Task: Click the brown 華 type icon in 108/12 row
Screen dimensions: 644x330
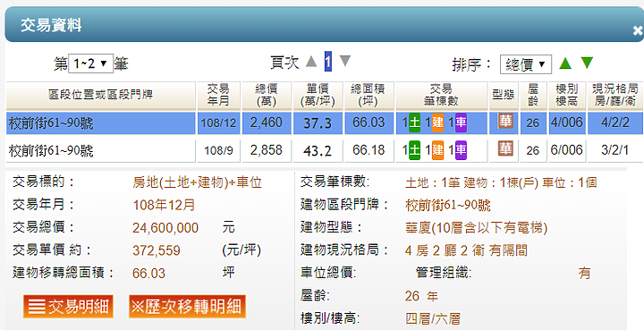Action: 505,122
